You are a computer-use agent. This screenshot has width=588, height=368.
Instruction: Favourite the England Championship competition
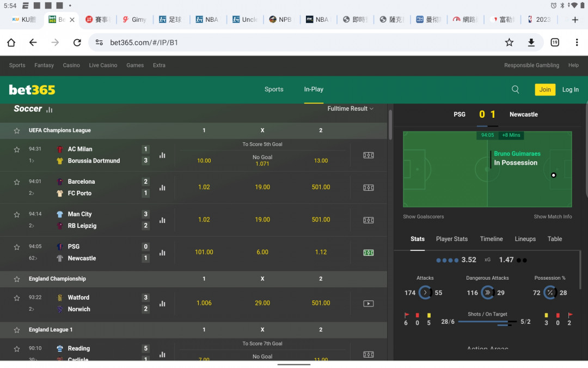[x=17, y=279]
